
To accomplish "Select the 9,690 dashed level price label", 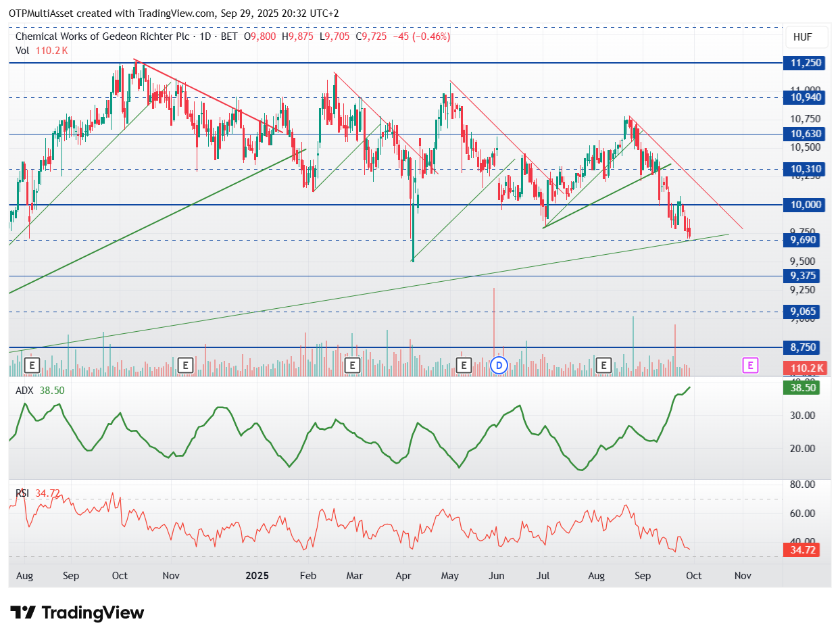I will tap(803, 240).
